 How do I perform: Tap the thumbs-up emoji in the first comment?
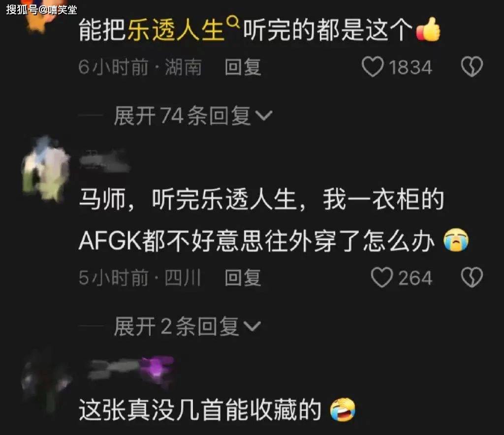pyautogui.click(x=428, y=30)
